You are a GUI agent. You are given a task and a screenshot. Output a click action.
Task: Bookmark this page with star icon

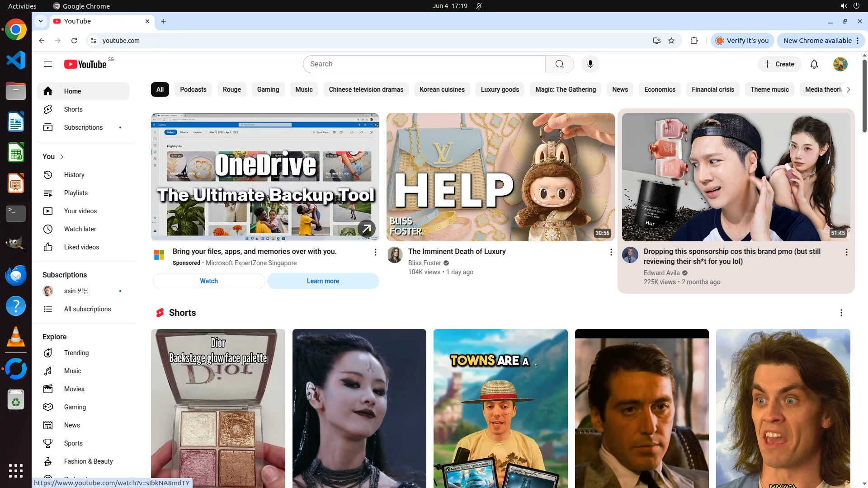click(671, 41)
